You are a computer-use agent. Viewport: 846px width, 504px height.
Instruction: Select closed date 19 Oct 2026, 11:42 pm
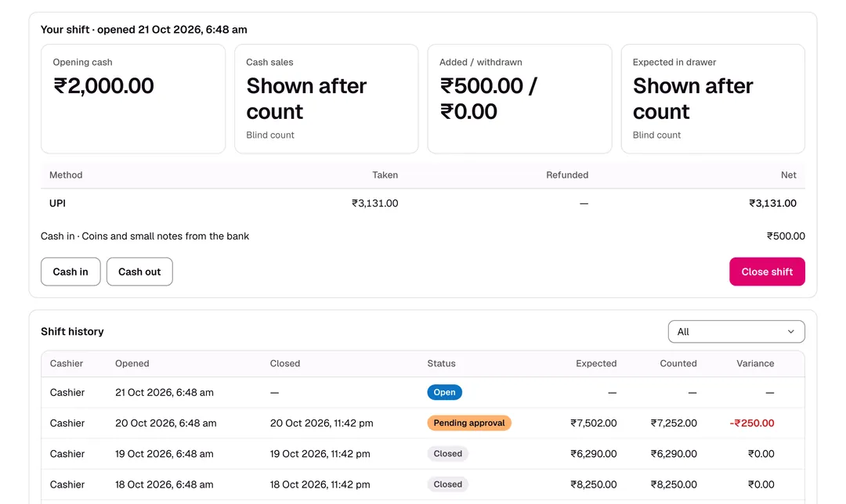coord(320,454)
